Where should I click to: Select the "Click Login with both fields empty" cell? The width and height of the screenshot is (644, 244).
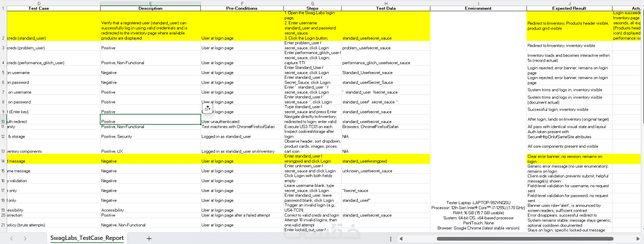(313, 178)
